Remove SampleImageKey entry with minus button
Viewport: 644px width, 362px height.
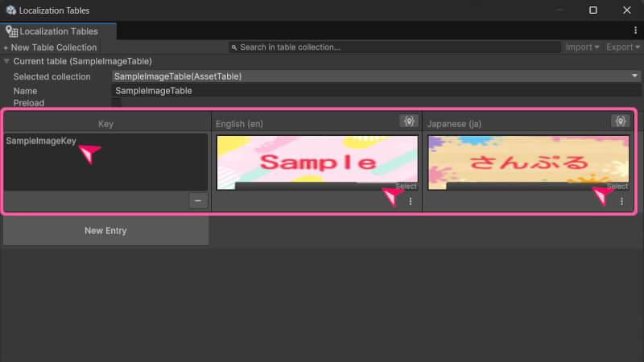(199, 201)
